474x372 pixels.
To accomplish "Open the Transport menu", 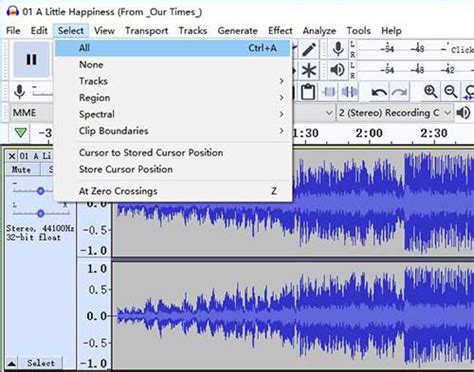I will (x=147, y=31).
